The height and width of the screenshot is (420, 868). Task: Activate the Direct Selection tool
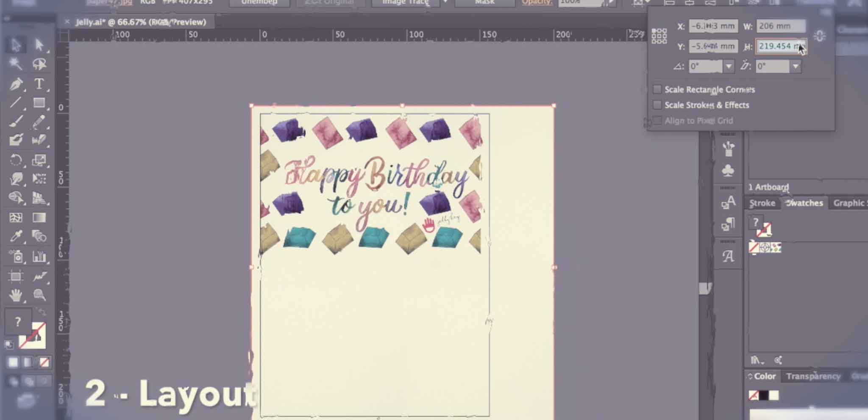point(39,44)
